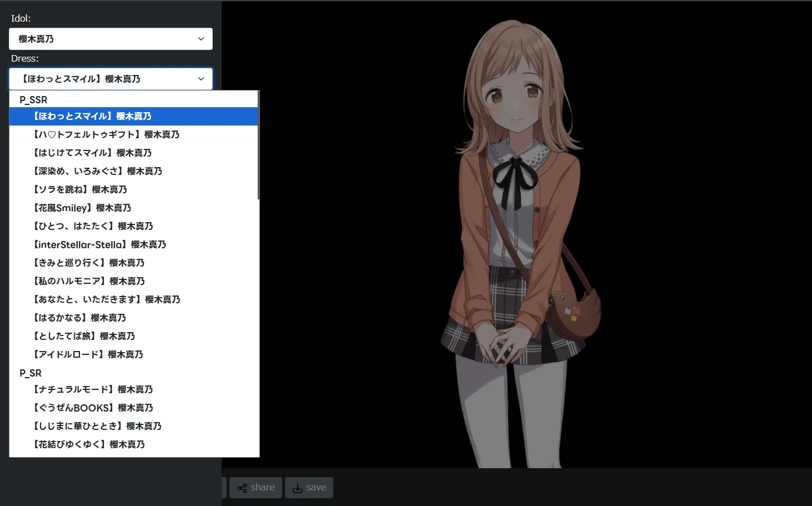Choose 【私のハルモニア】櫻木真乃 option
The width and height of the screenshot is (812, 506).
[x=89, y=281]
